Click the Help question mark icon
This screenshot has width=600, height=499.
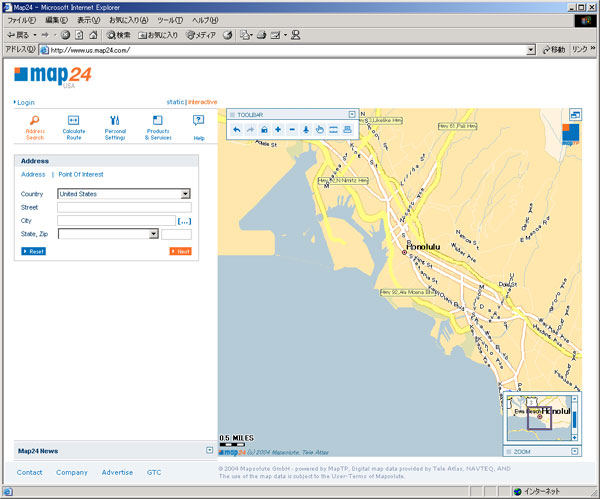coord(198,120)
